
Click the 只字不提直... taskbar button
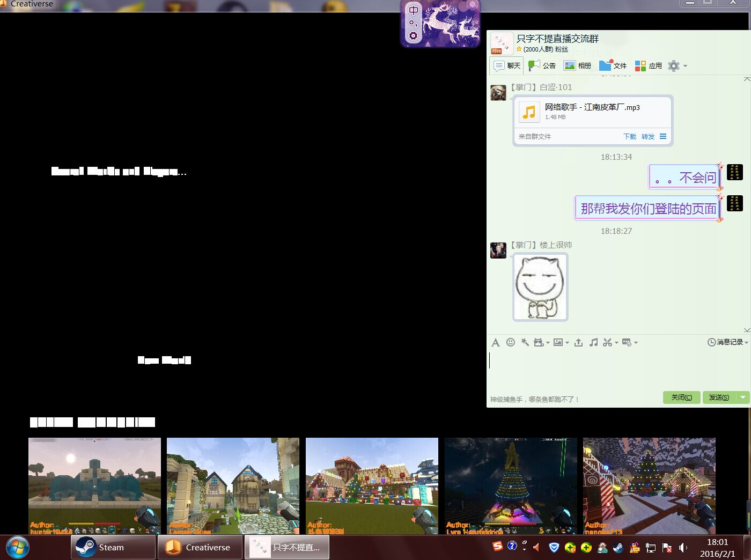tap(287, 547)
